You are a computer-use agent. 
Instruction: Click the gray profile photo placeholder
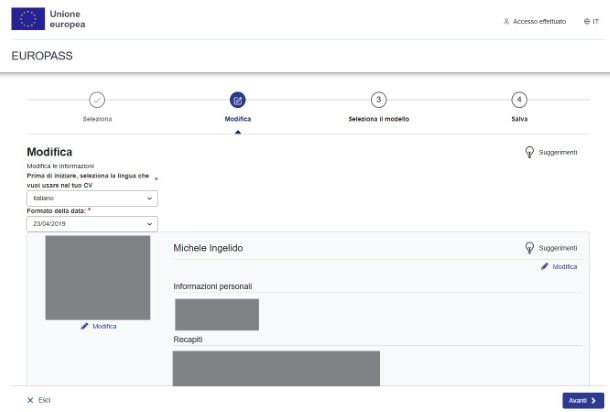(x=98, y=278)
